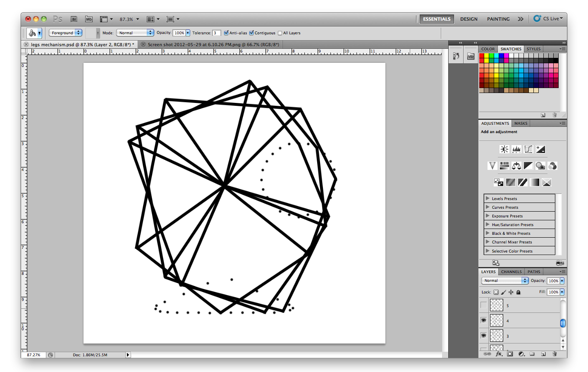Add an Exposure adjustment
The height and width of the screenshot is (372, 588).
tap(540, 149)
